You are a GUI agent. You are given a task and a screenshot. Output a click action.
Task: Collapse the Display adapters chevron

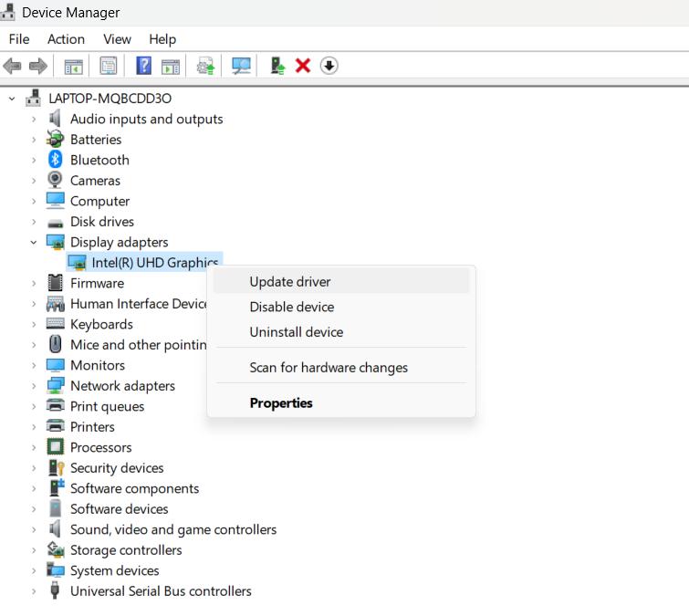click(x=34, y=242)
